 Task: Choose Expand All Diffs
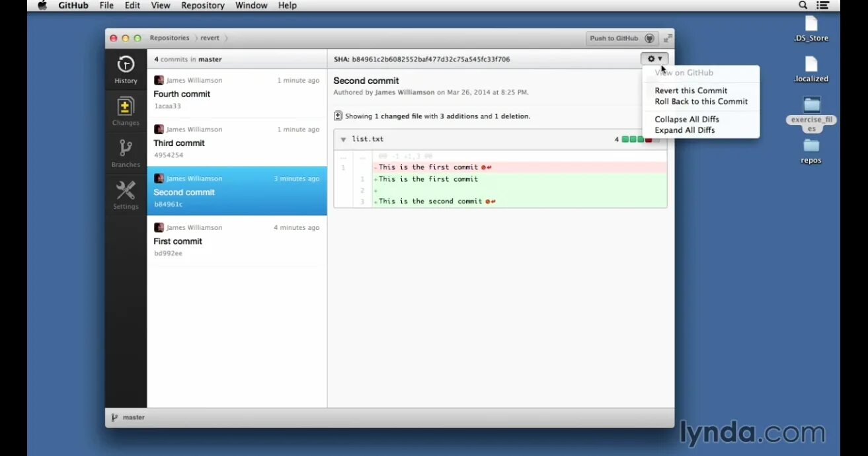click(684, 130)
